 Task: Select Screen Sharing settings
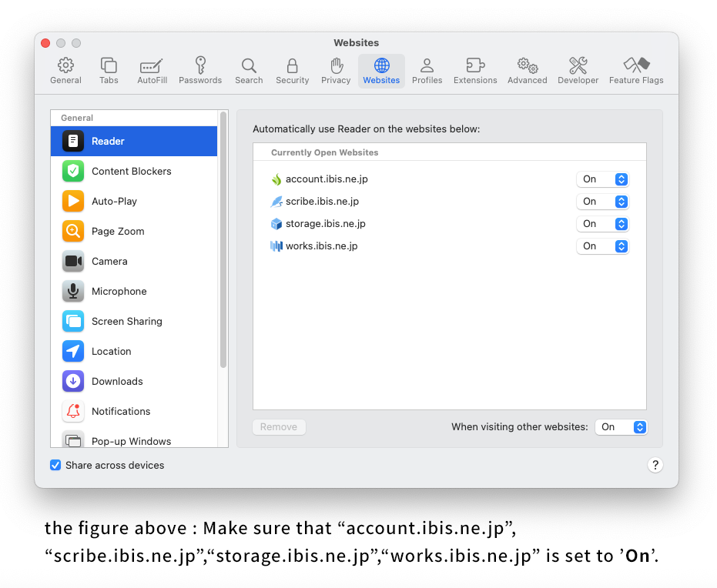coord(126,321)
